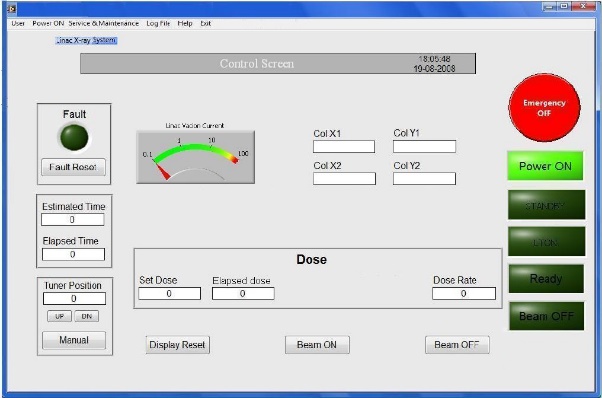Focus the Elapsed dose field
Viewport: 602px width, 398px height.
click(x=243, y=294)
